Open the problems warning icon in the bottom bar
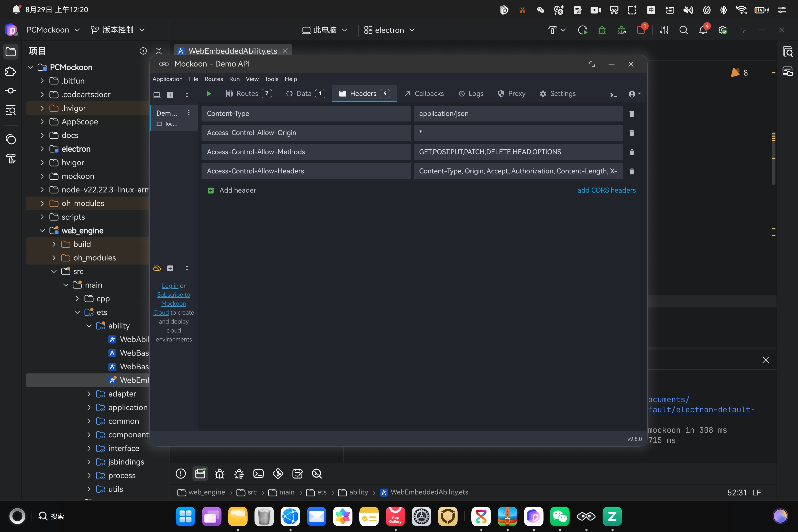Image resolution: width=798 pixels, height=532 pixels. 181,474
